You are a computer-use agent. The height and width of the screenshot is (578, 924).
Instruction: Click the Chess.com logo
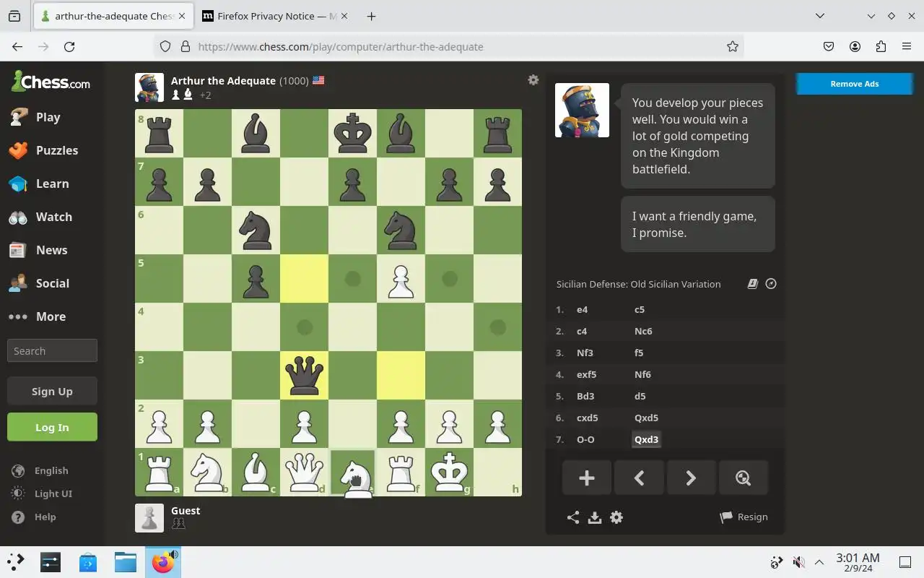coord(51,82)
